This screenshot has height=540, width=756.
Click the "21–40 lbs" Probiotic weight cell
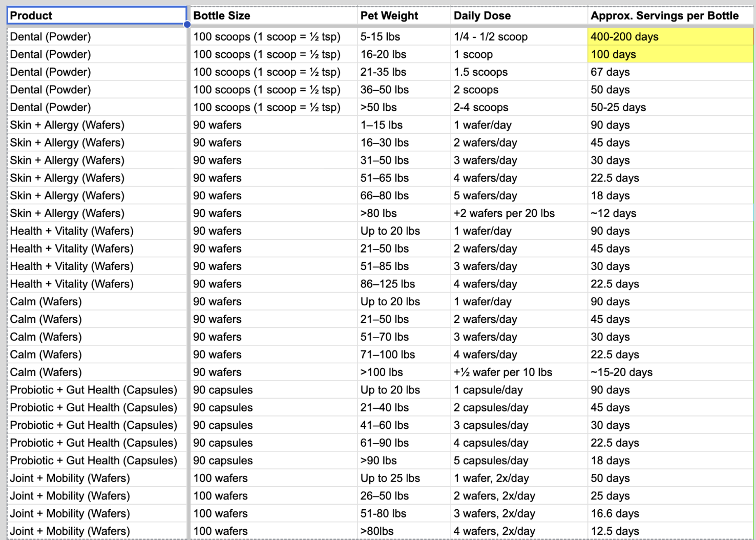pyautogui.click(x=404, y=408)
